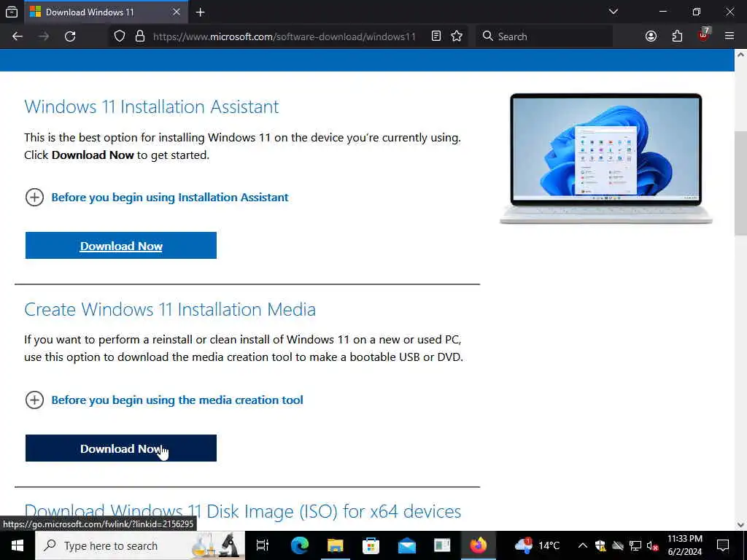
Task: Bookmark this page with star icon
Action: (457, 36)
